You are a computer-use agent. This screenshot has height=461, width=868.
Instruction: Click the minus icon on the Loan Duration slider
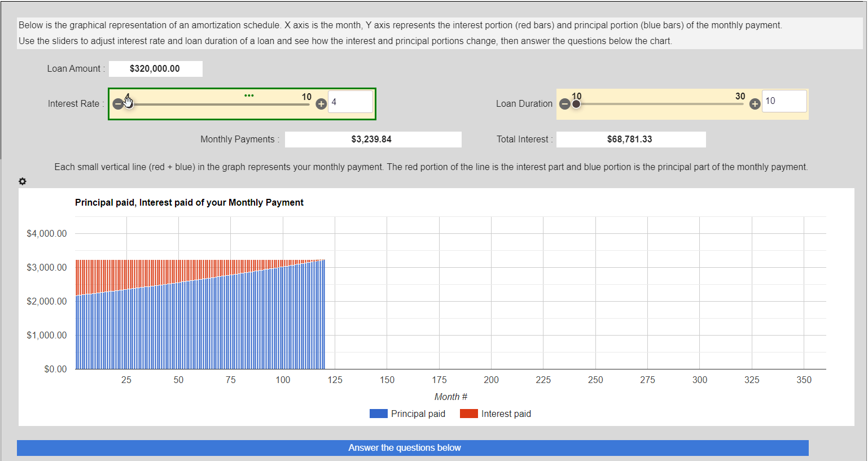(x=565, y=103)
